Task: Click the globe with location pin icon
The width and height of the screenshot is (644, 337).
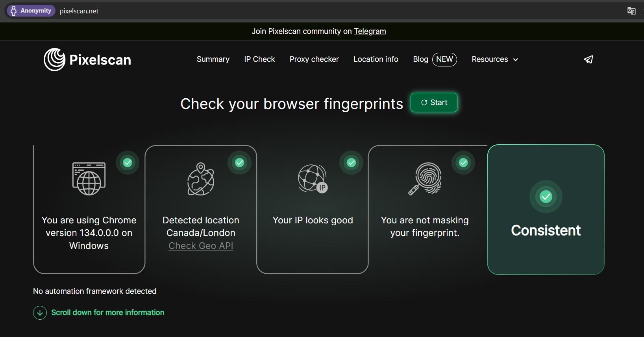Action: pyautogui.click(x=201, y=179)
